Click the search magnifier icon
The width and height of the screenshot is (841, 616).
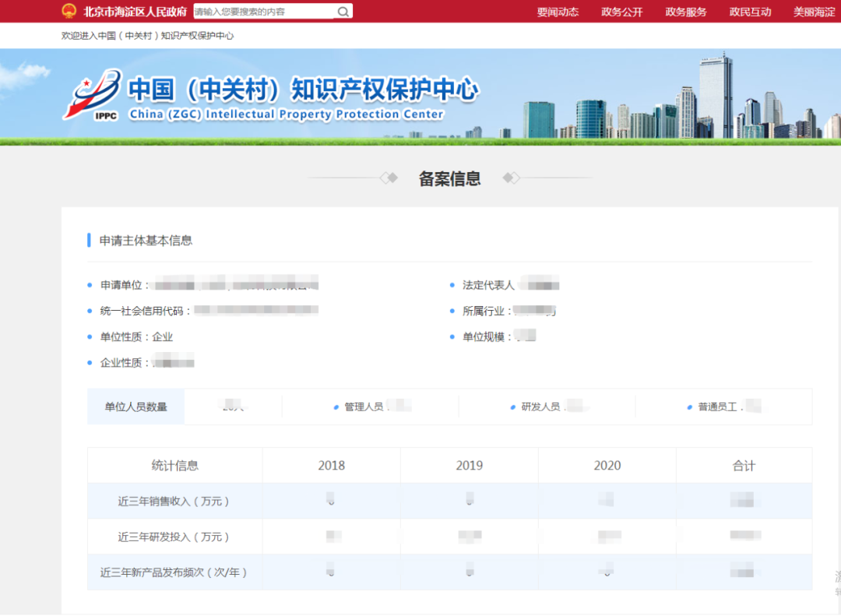coord(343,11)
